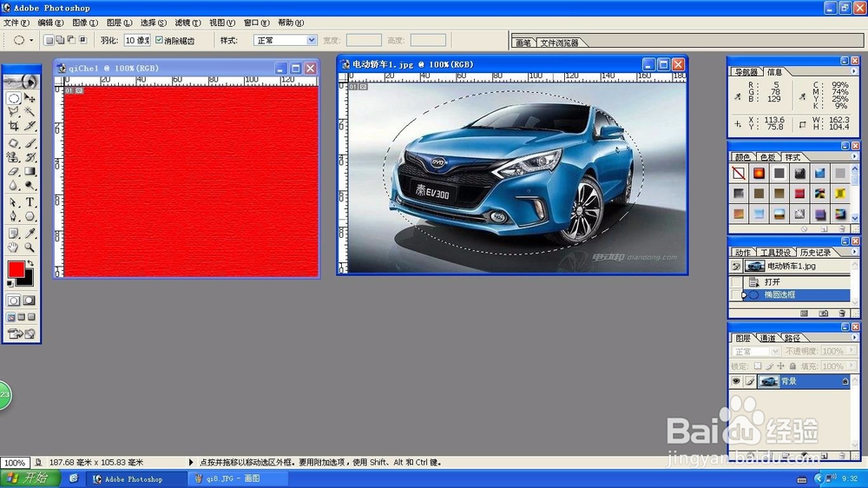868x488 pixels.
Task: Choose Intersect with selection mode
Action: tap(83, 40)
